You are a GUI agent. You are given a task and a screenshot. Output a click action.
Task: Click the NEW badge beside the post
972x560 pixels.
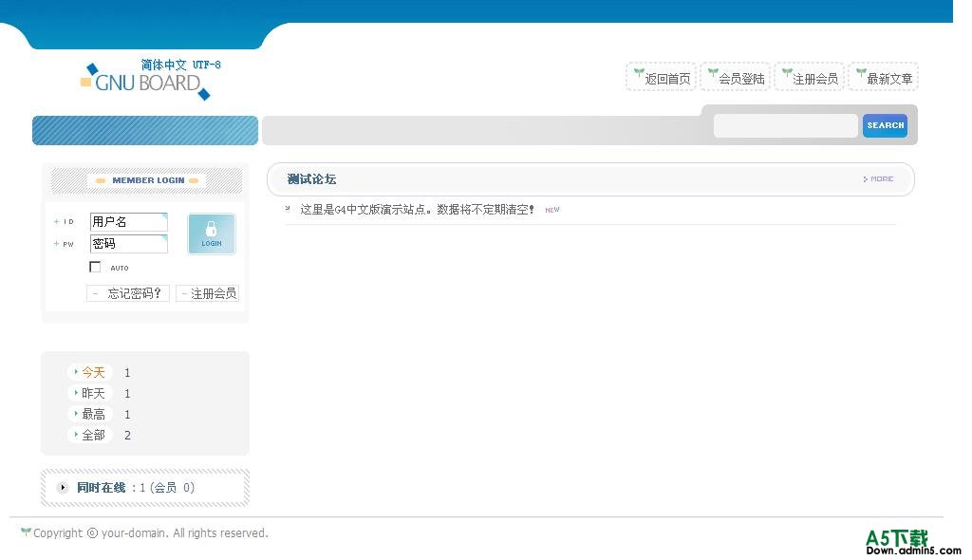[x=551, y=210]
